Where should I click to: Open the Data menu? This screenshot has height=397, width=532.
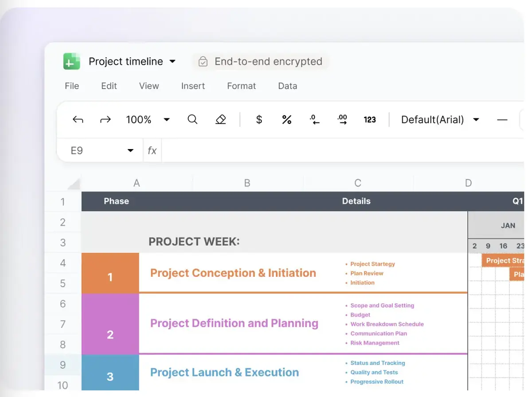pyautogui.click(x=287, y=86)
